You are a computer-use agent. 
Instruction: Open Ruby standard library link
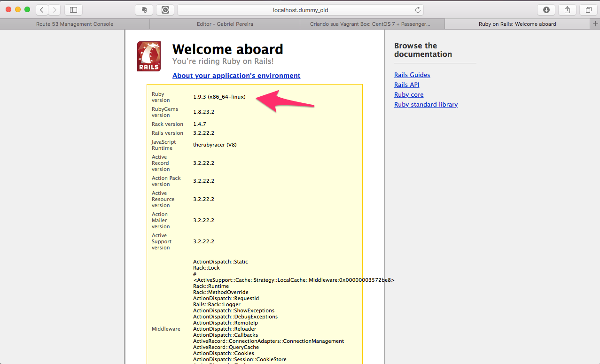(426, 105)
